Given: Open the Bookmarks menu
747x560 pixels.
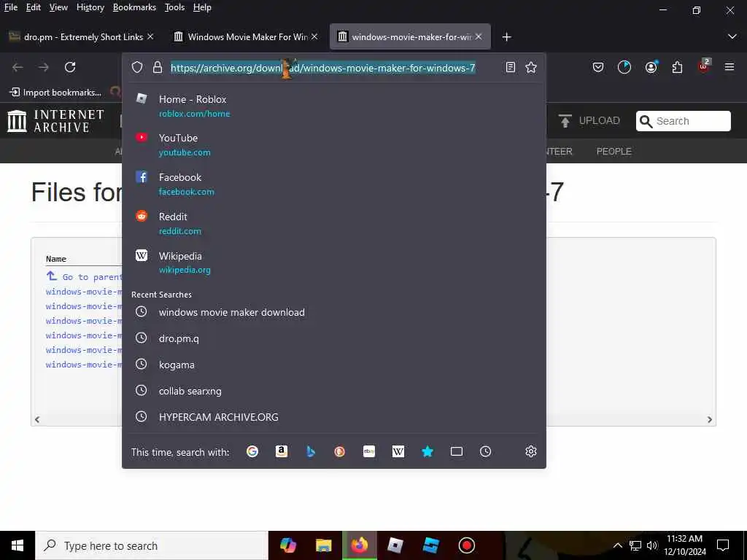Looking at the screenshot, I should coord(134,7).
